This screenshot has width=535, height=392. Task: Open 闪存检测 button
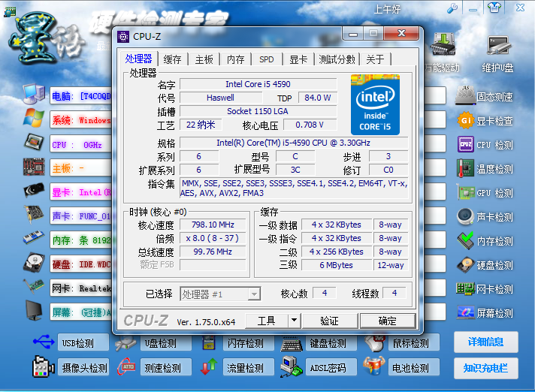(249, 342)
